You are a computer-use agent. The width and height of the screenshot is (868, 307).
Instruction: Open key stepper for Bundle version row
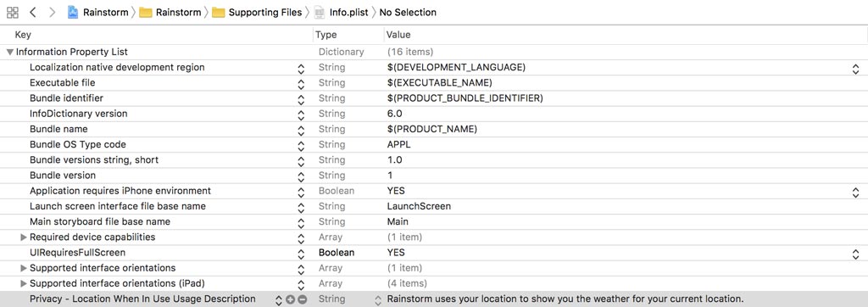click(301, 176)
